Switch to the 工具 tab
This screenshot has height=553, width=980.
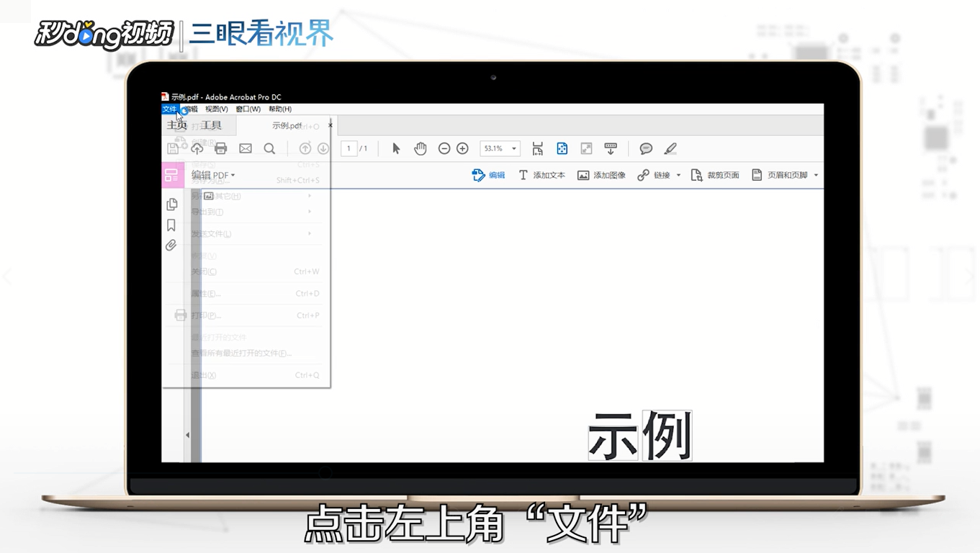coord(212,125)
